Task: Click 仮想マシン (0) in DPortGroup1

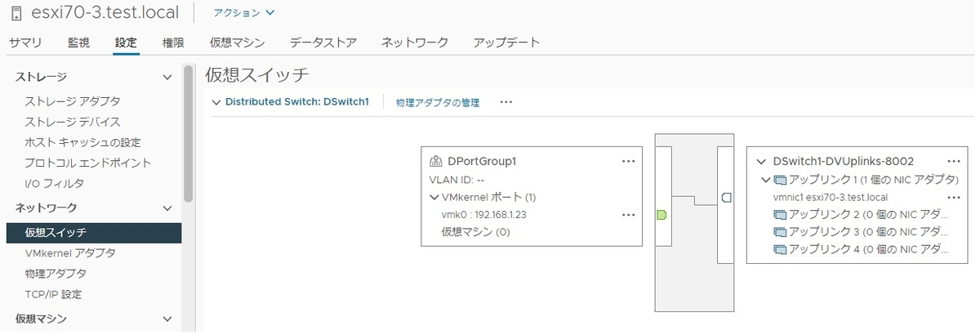Action: [475, 232]
